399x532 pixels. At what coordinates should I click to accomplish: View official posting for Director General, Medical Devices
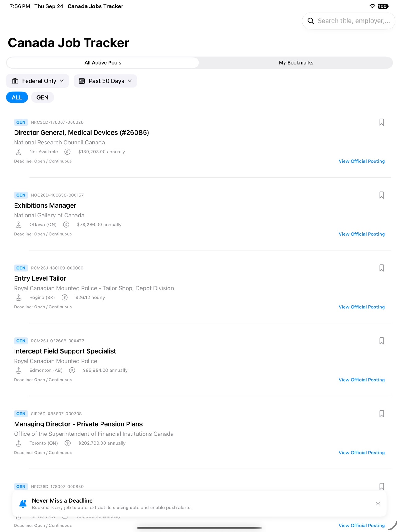(362, 161)
